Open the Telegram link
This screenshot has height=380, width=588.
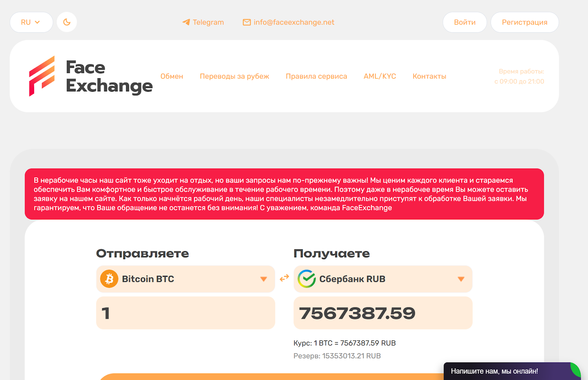tap(203, 22)
